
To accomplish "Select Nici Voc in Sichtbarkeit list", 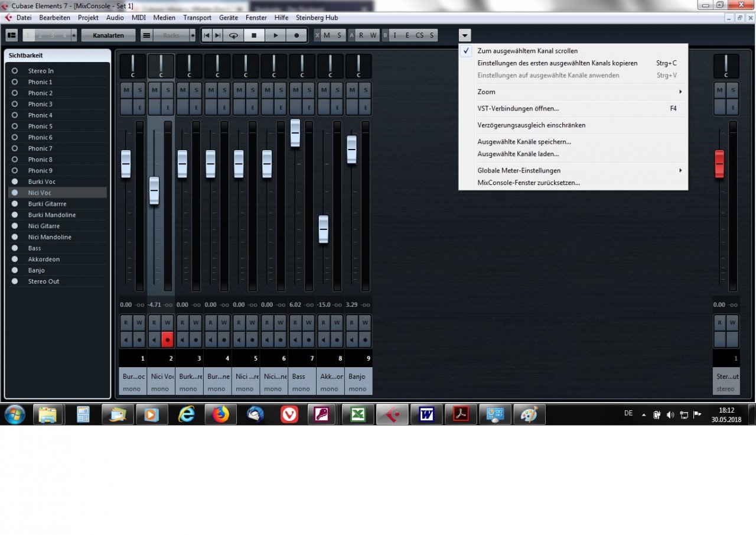I will click(57, 193).
